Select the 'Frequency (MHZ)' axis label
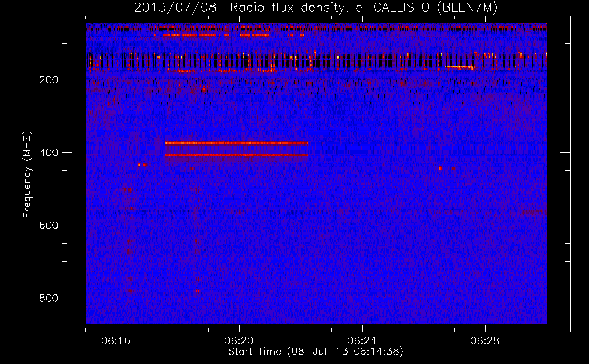 (27, 175)
